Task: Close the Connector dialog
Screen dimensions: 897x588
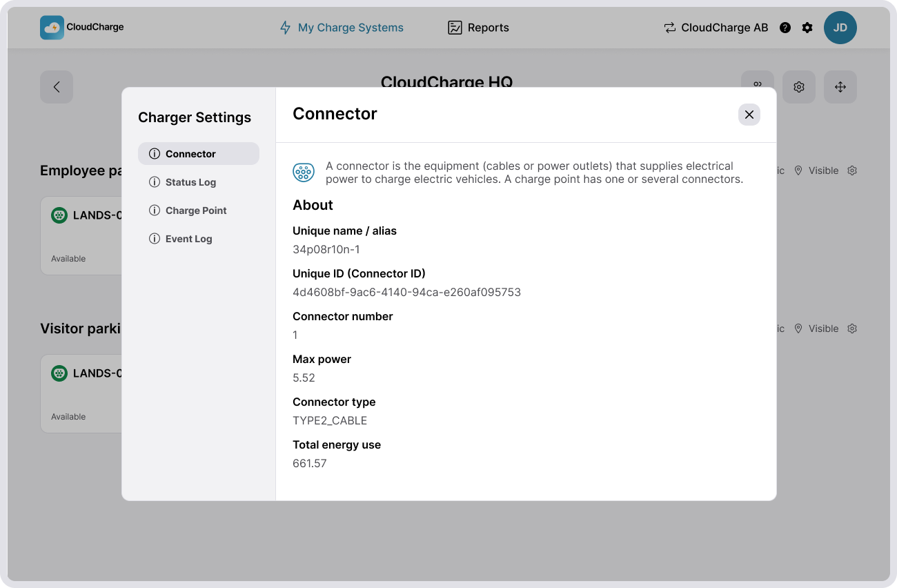Action: (749, 115)
